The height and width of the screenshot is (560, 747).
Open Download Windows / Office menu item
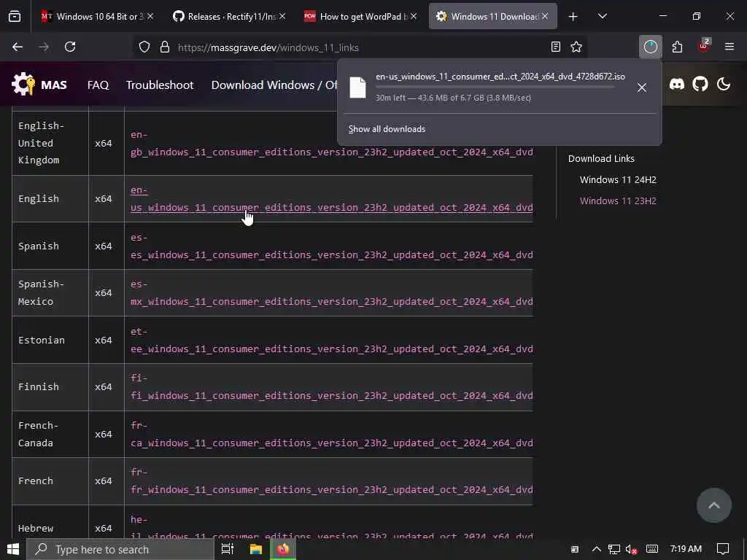pyautogui.click(x=274, y=85)
